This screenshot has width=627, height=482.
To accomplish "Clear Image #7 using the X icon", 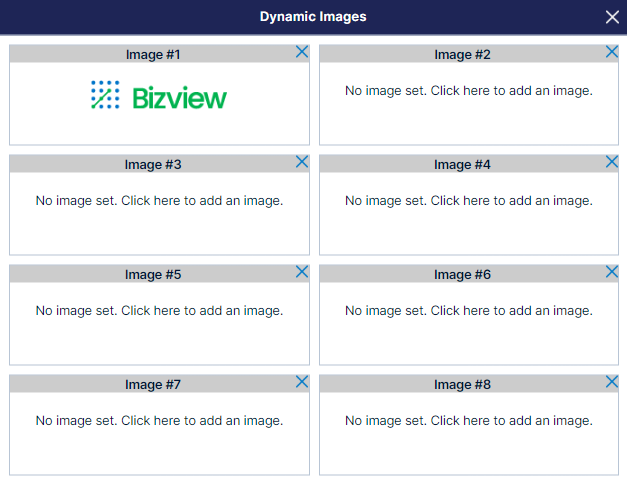I will pyautogui.click(x=302, y=382).
